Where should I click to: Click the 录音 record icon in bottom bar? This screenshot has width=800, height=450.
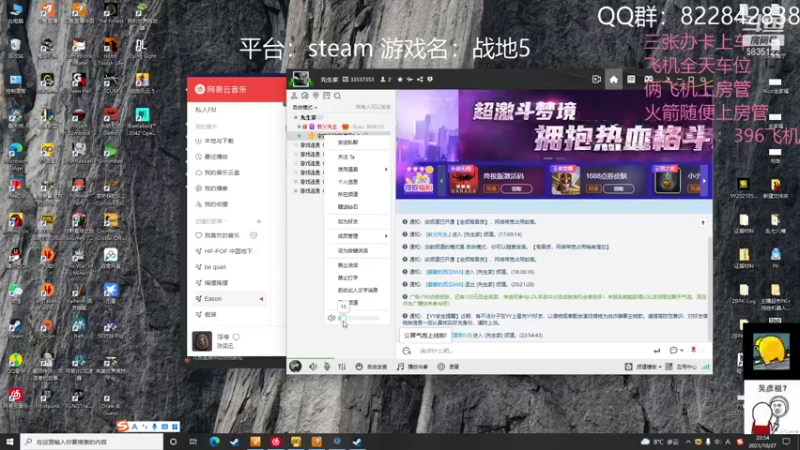441,367
